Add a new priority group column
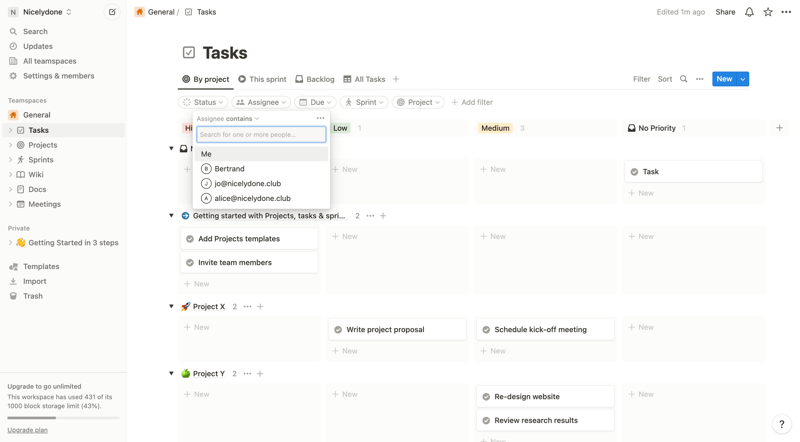800x442 pixels. pyautogui.click(x=779, y=128)
